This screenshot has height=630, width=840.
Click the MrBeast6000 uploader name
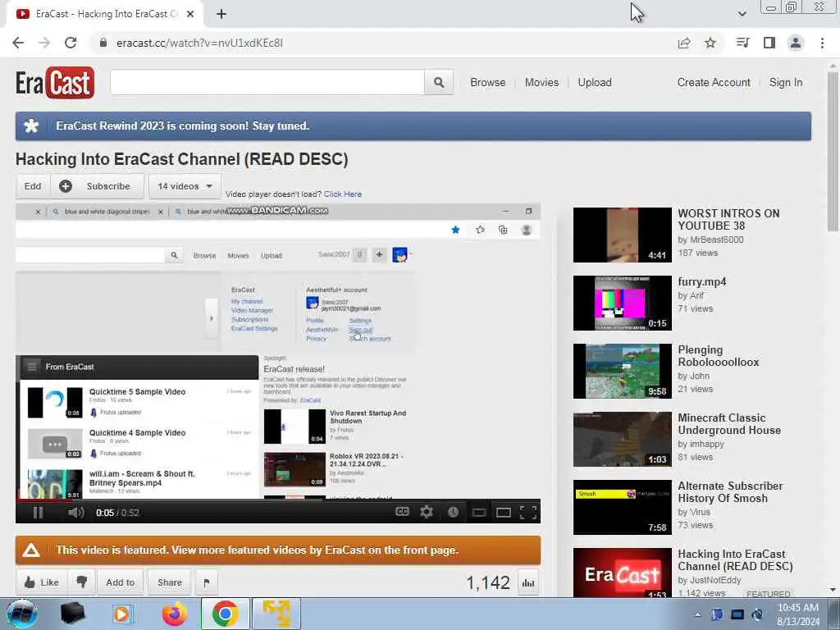coord(716,240)
